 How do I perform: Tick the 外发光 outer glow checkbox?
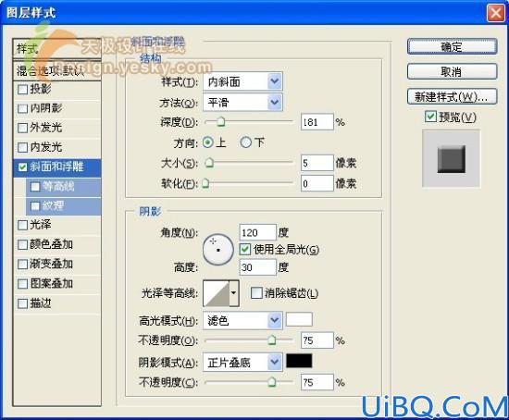point(22,128)
